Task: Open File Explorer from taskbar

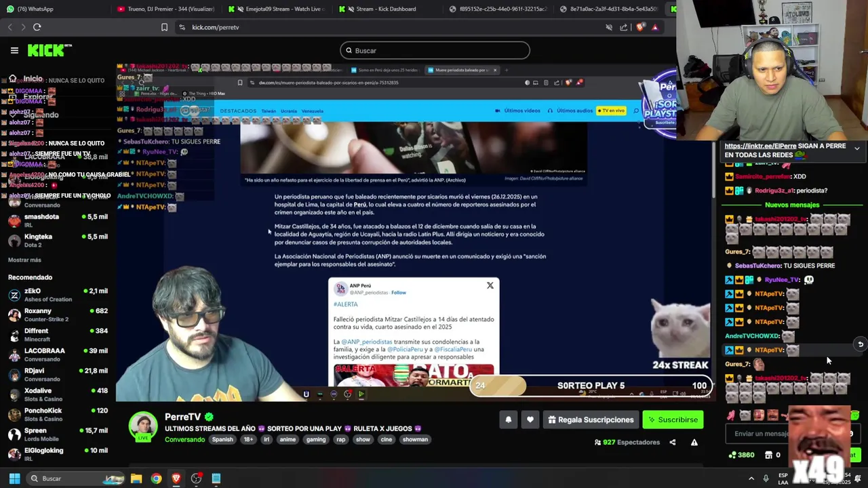Action: [136, 479]
